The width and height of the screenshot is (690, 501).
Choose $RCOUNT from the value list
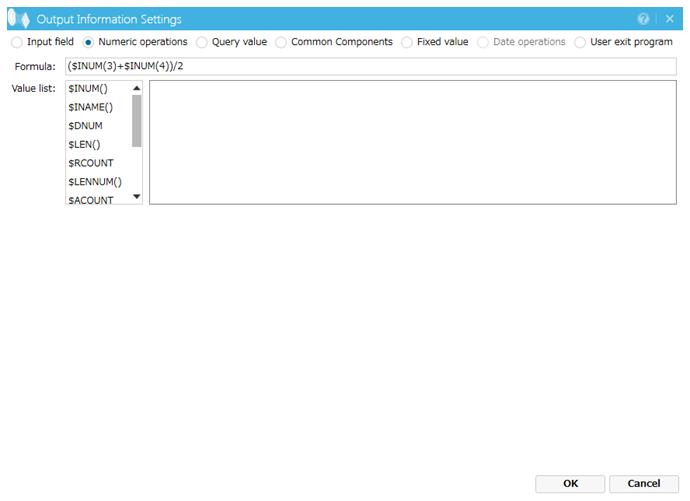(90, 163)
